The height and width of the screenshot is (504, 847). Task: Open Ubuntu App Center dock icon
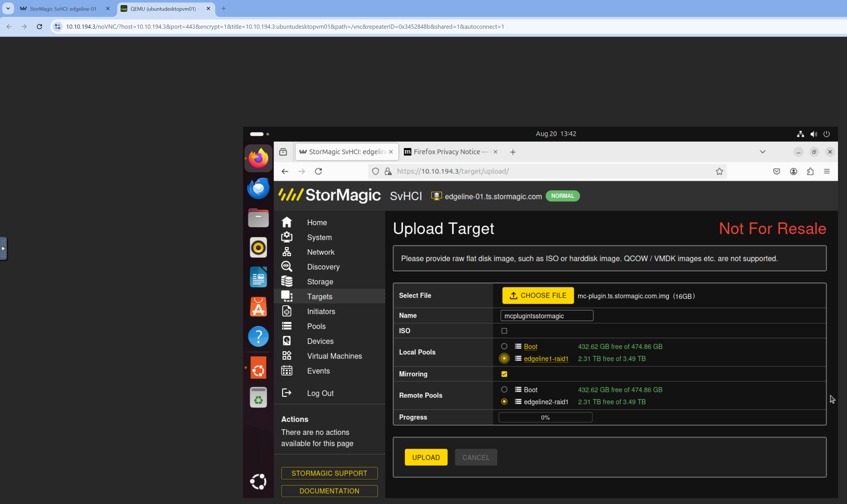(258, 307)
